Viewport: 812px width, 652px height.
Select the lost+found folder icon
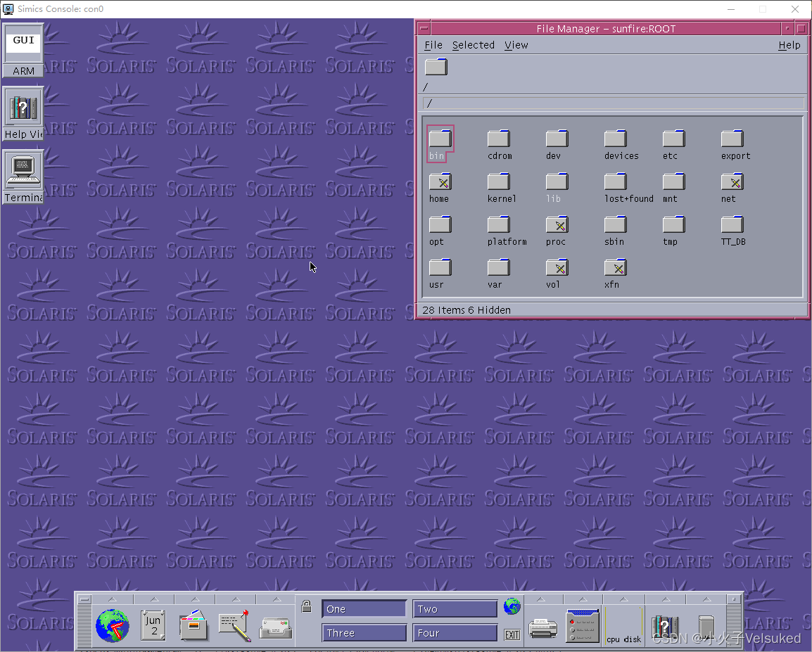[x=616, y=181]
